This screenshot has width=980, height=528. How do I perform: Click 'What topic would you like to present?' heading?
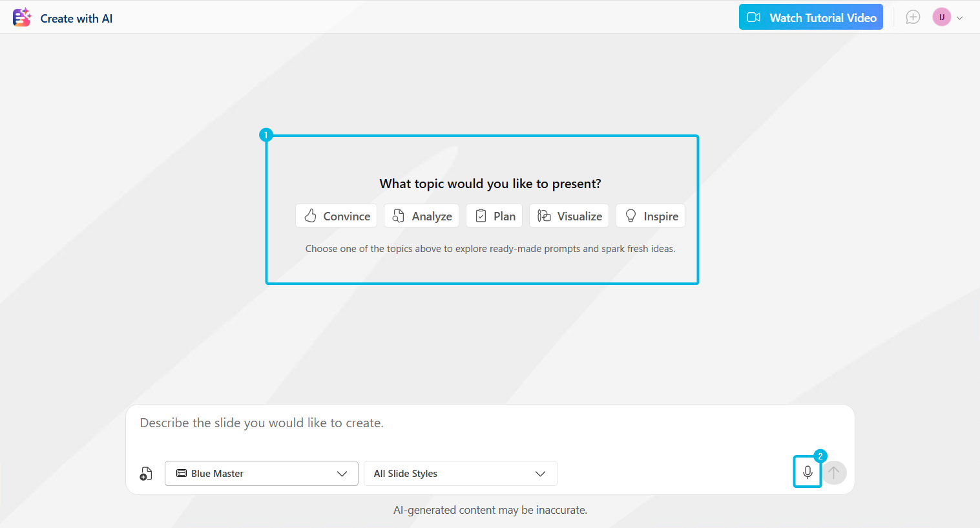(x=490, y=184)
